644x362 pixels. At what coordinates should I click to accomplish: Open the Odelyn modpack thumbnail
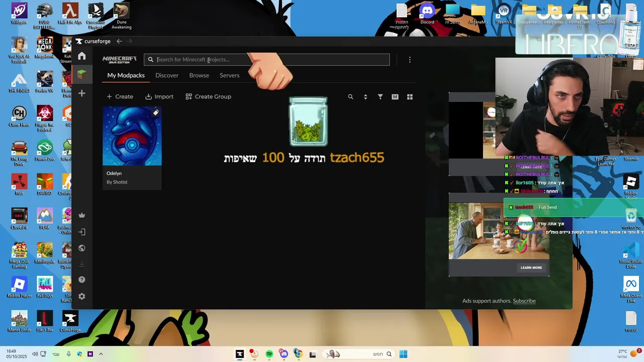[132, 136]
